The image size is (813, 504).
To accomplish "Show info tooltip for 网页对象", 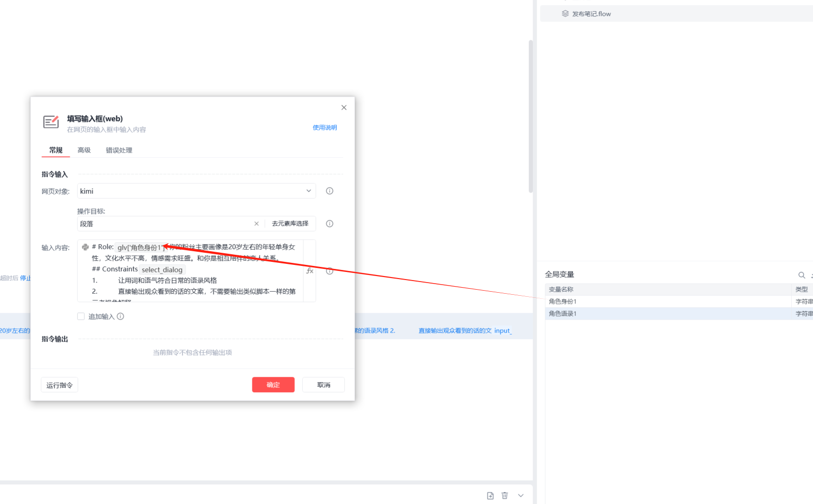I will click(330, 191).
